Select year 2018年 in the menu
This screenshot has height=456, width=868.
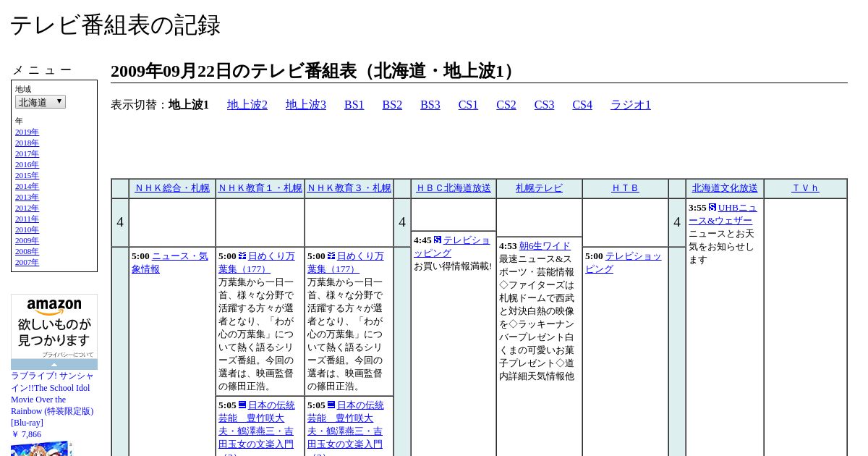[x=27, y=143]
